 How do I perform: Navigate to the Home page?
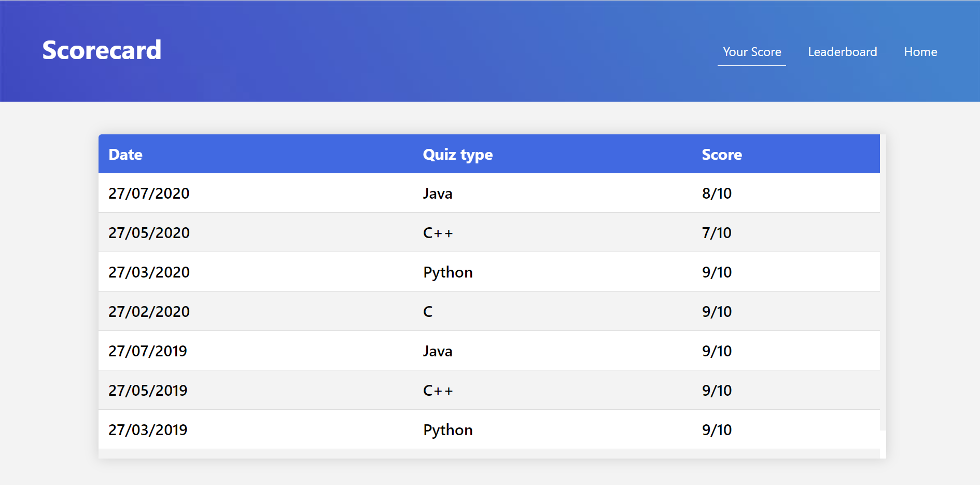click(x=920, y=52)
